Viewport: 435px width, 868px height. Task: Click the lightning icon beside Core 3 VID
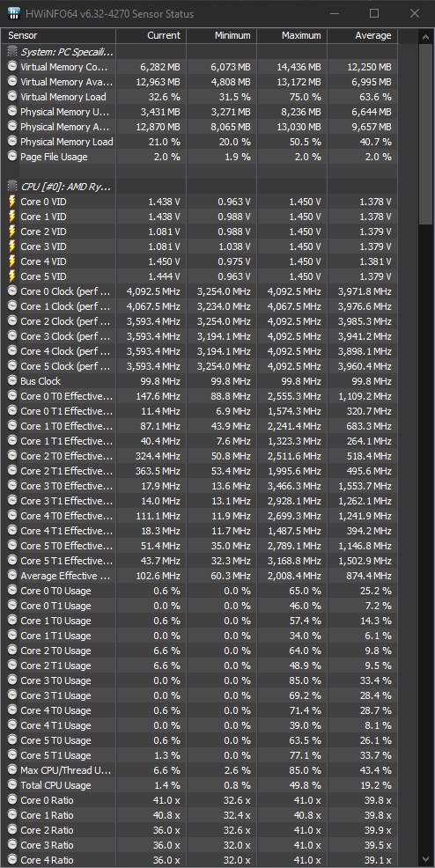coord(12,246)
